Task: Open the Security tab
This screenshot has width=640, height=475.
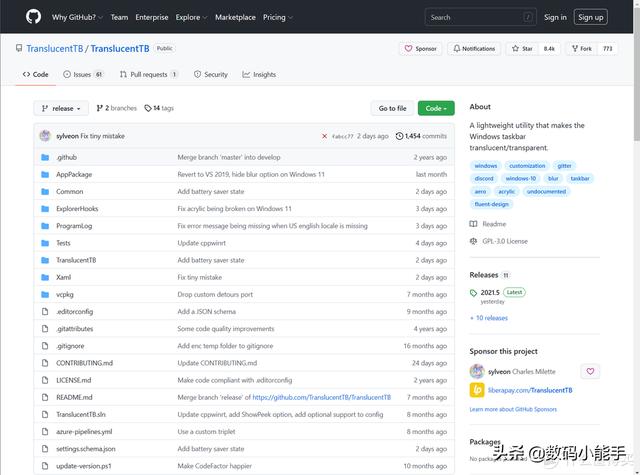Action: [211, 74]
